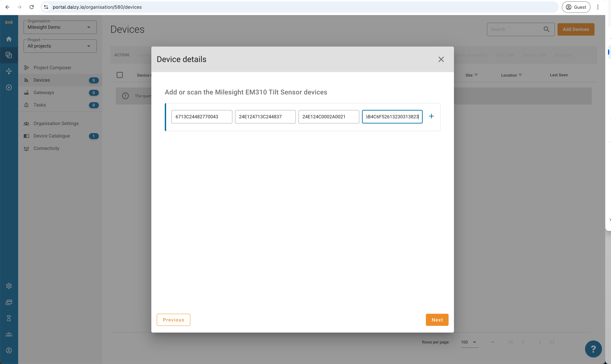Tick the select-all checkbox in devices table header
This screenshot has width=611, height=364.
(120, 75)
